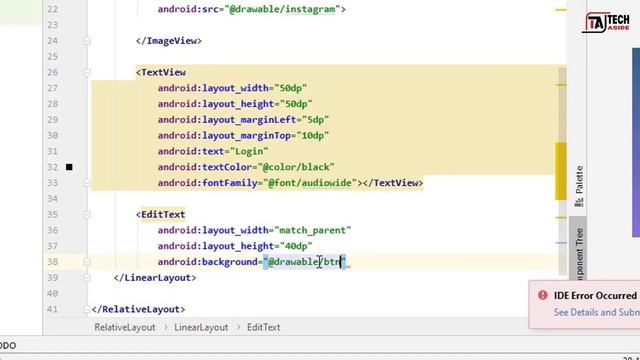640x360 pixels.
Task: Open See Details and Submit link
Action: (597, 312)
